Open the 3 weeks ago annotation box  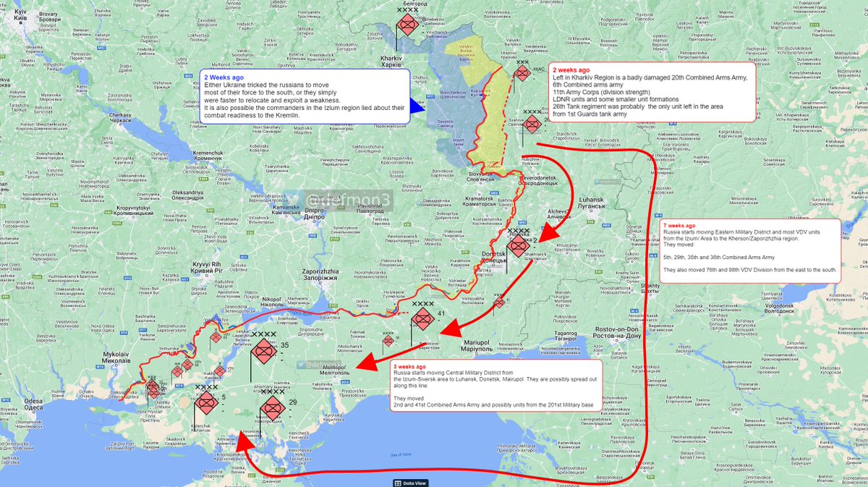[x=496, y=386]
